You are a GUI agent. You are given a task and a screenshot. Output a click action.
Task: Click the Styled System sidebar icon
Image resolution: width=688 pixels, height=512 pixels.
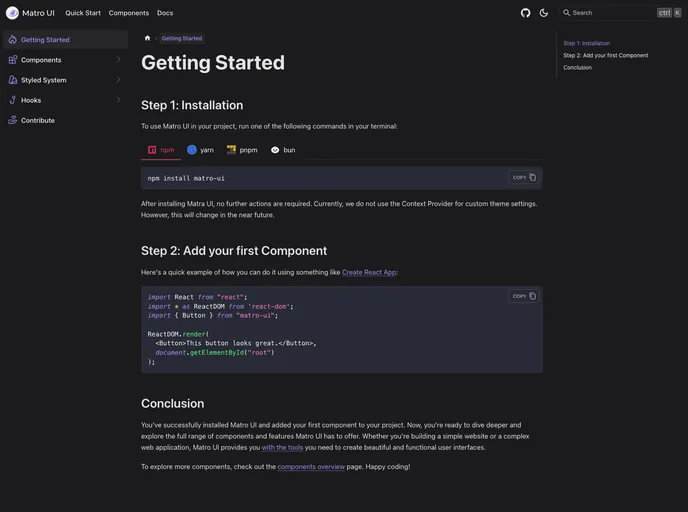[13, 80]
